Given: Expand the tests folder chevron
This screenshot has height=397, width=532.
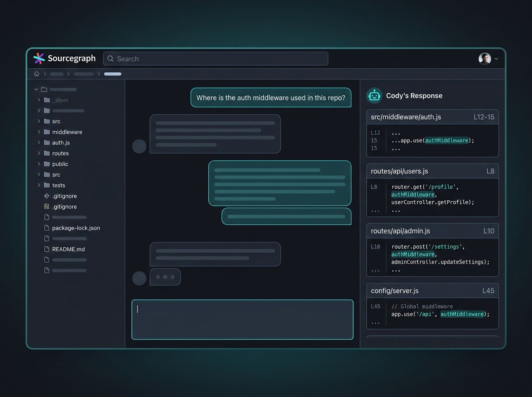Looking at the screenshot, I should tap(39, 185).
